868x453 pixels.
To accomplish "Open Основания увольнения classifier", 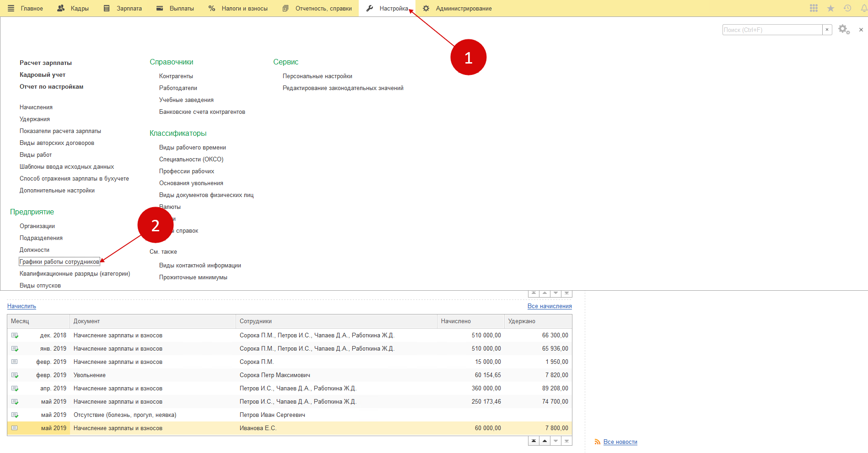I will [x=191, y=183].
